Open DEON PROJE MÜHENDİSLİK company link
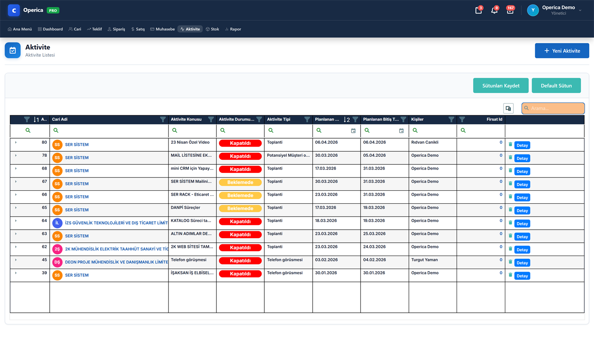Viewport: 594px width, 364px height. pyautogui.click(x=117, y=262)
